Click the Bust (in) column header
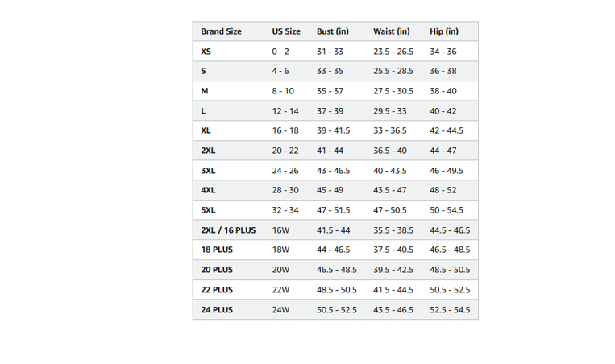Viewport: 615px width, 364px height. coord(333,31)
